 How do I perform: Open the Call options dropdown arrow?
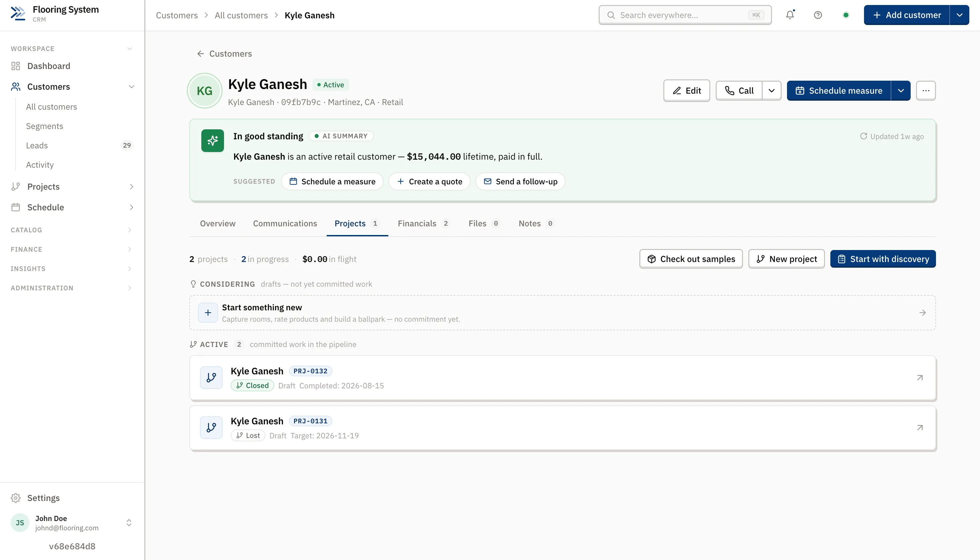tap(772, 91)
